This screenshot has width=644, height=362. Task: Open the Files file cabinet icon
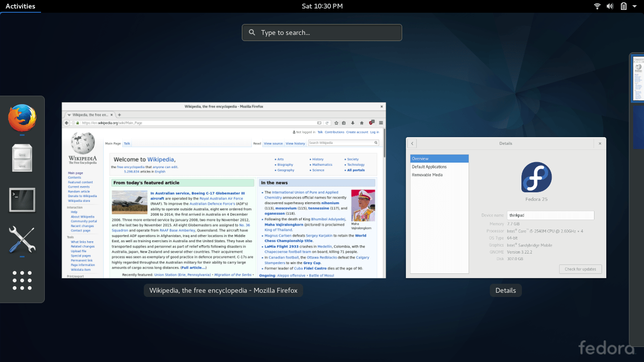(22, 158)
